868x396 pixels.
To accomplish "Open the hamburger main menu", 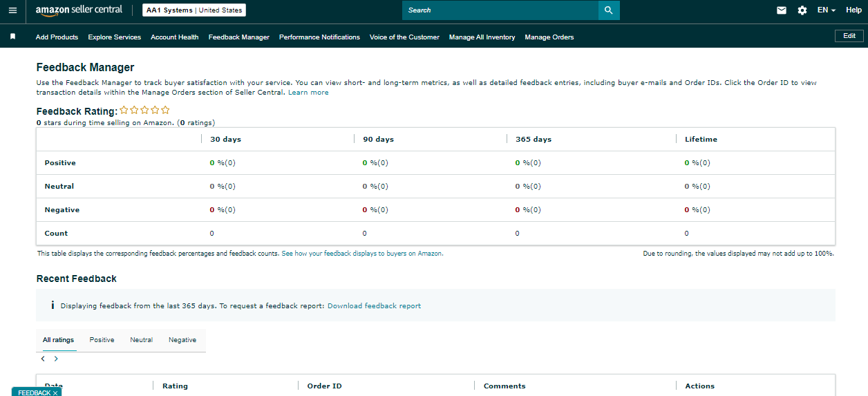I will (12, 10).
